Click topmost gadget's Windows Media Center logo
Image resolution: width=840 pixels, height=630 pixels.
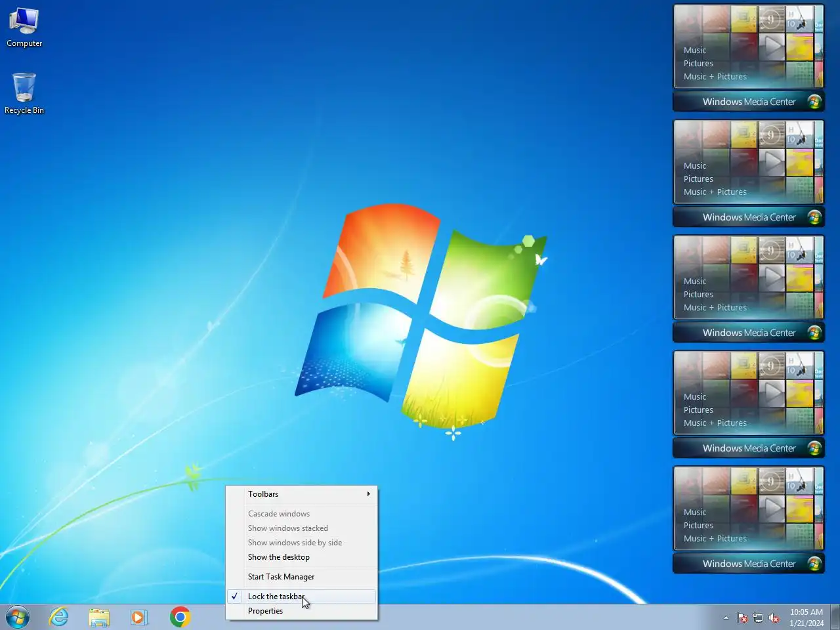(814, 102)
